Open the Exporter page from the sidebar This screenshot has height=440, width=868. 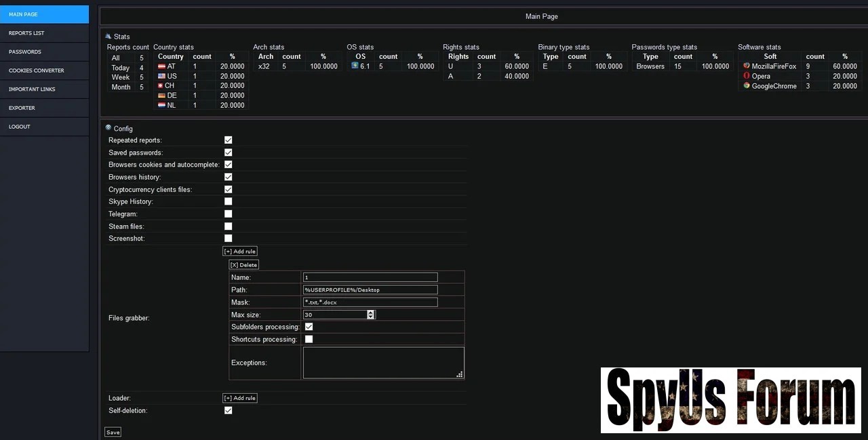(22, 108)
